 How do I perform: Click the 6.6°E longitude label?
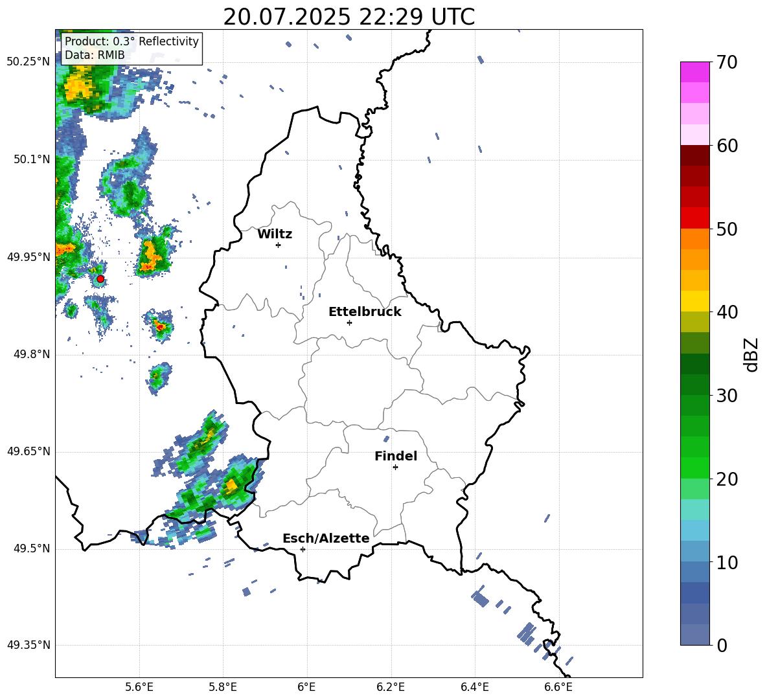tap(558, 688)
